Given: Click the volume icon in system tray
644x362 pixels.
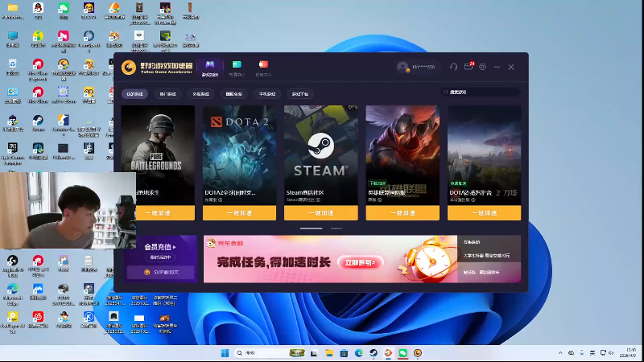Looking at the screenshot, I should coord(611,353).
